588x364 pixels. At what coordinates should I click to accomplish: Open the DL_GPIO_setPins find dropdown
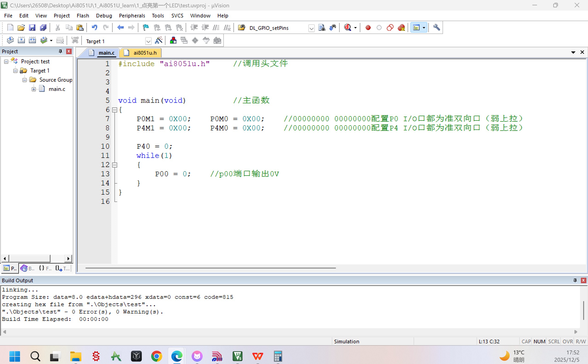(x=311, y=28)
